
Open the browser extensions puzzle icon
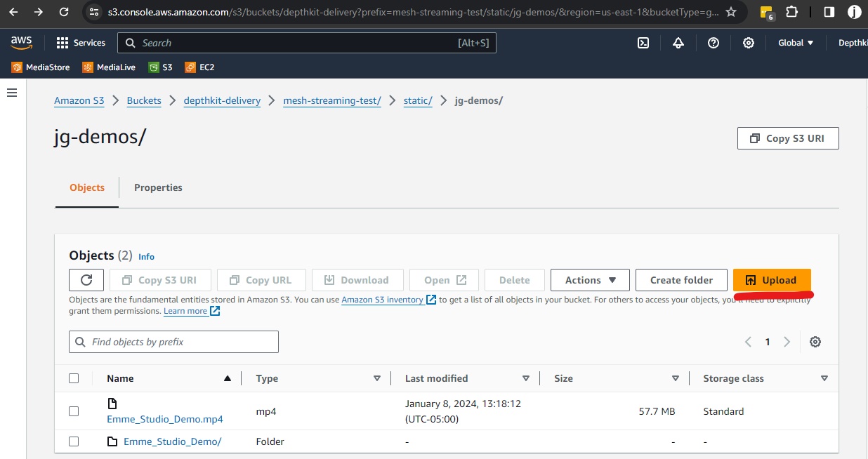(x=791, y=12)
